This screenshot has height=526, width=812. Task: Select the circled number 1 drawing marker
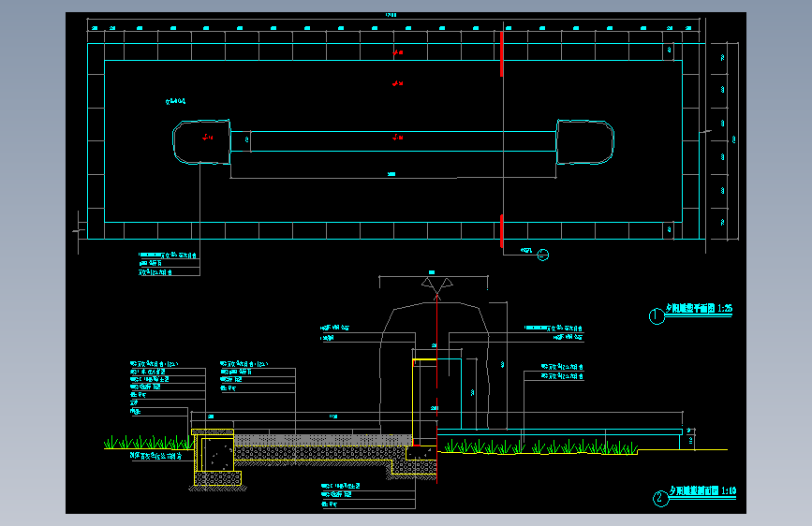[x=657, y=315]
